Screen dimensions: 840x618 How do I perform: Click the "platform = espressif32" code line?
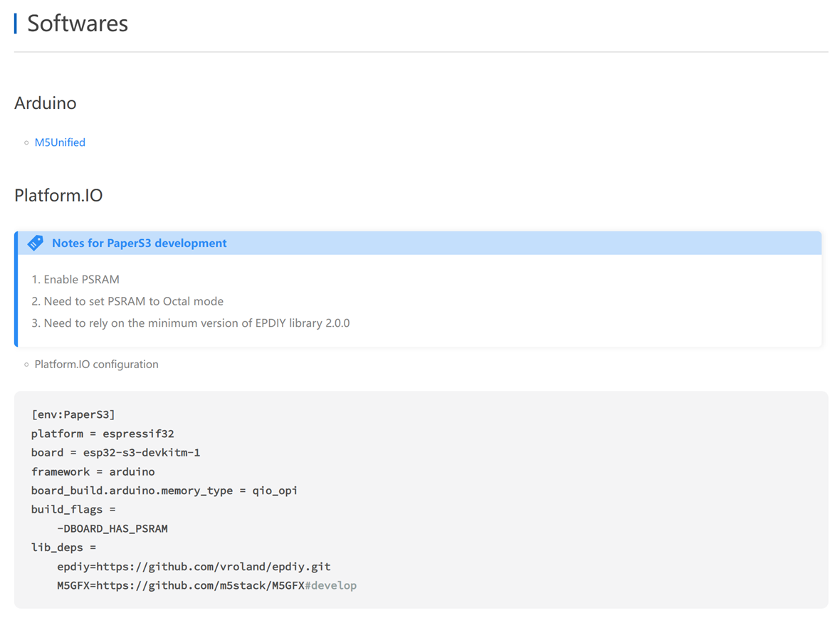[x=103, y=434]
